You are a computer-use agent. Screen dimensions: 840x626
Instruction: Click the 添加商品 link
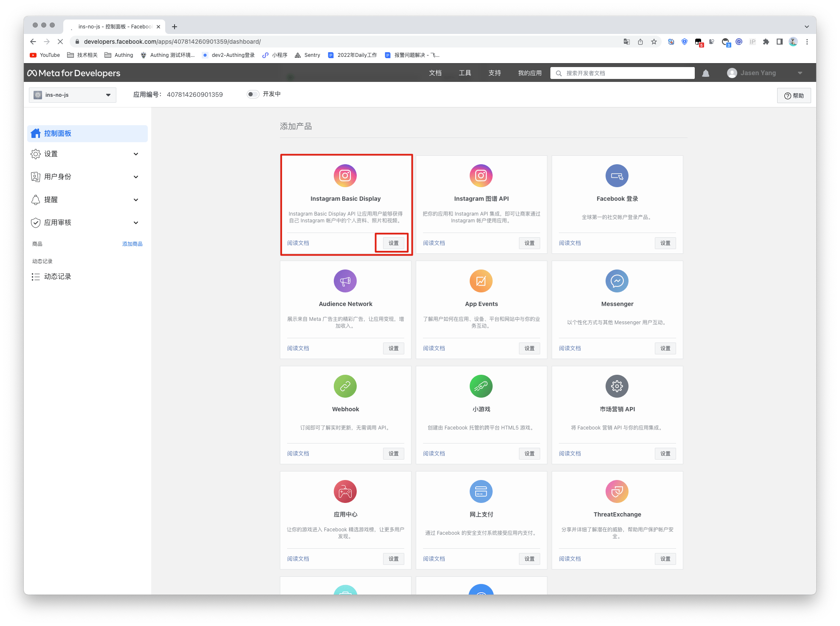pos(132,244)
